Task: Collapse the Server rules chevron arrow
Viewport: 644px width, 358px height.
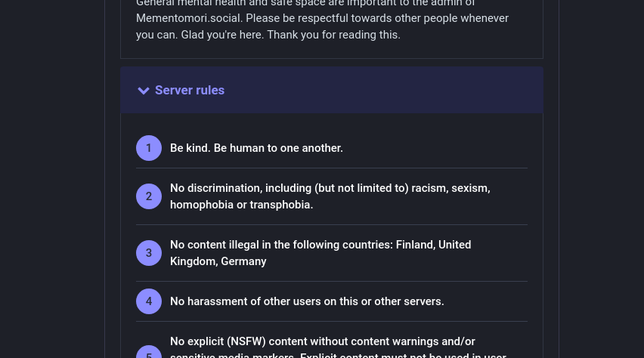Action: [x=144, y=91]
